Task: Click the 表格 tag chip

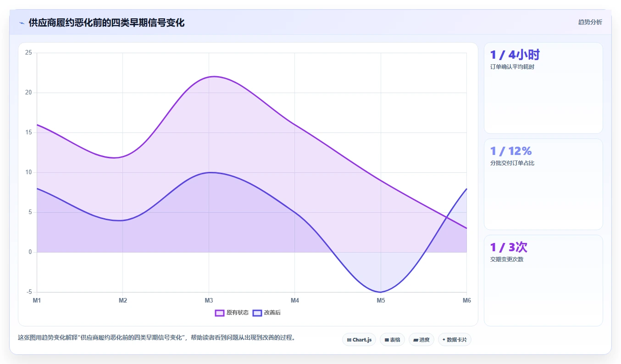Action: point(392,340)
